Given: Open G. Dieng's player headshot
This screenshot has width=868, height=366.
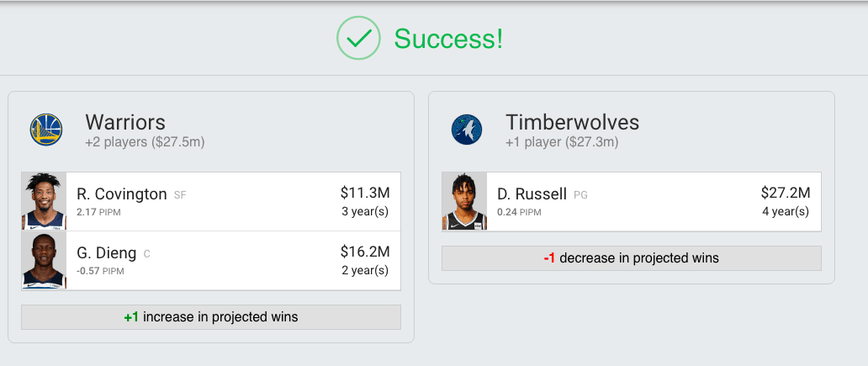Looking at the screenshot, I should 44,261.
